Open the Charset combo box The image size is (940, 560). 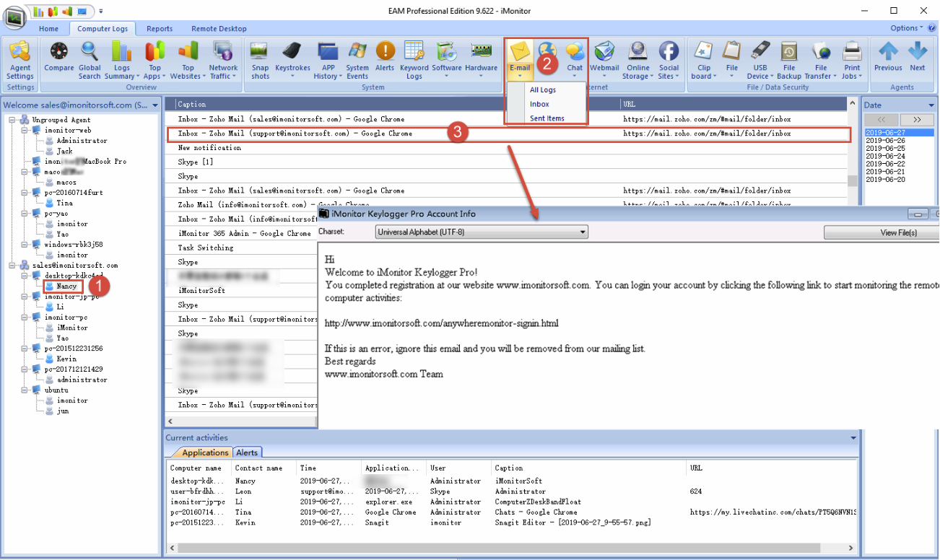(x=482, y=232)
